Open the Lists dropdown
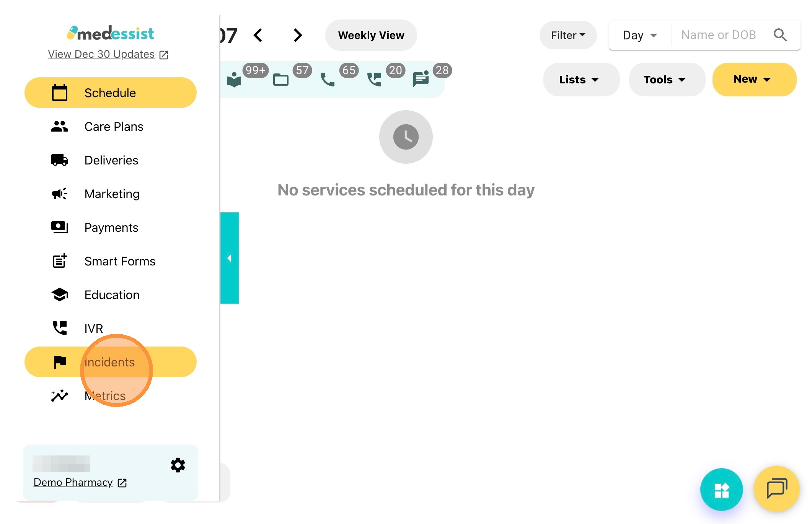The image size is (812, 524). [x=579, y=80]
